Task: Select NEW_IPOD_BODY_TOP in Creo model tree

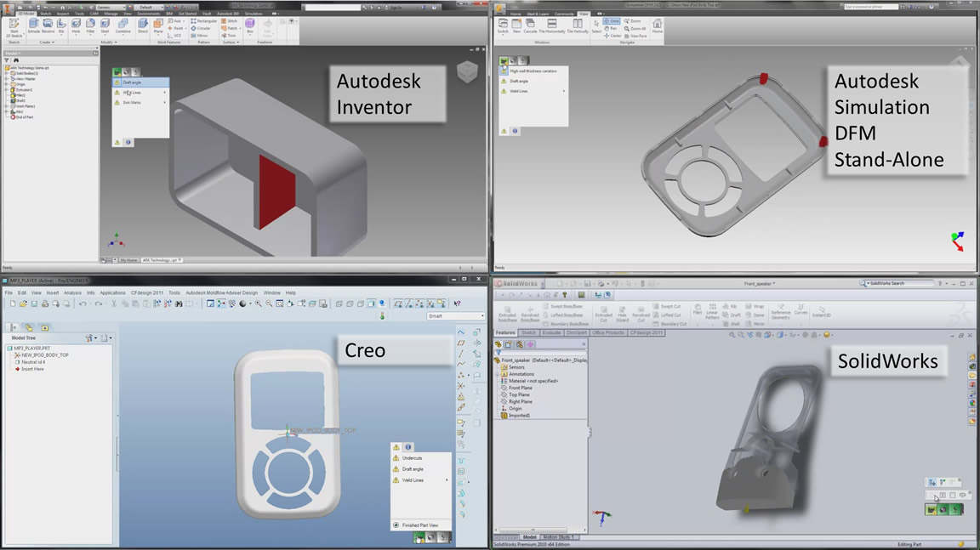Action: click(x=45, y=355)
